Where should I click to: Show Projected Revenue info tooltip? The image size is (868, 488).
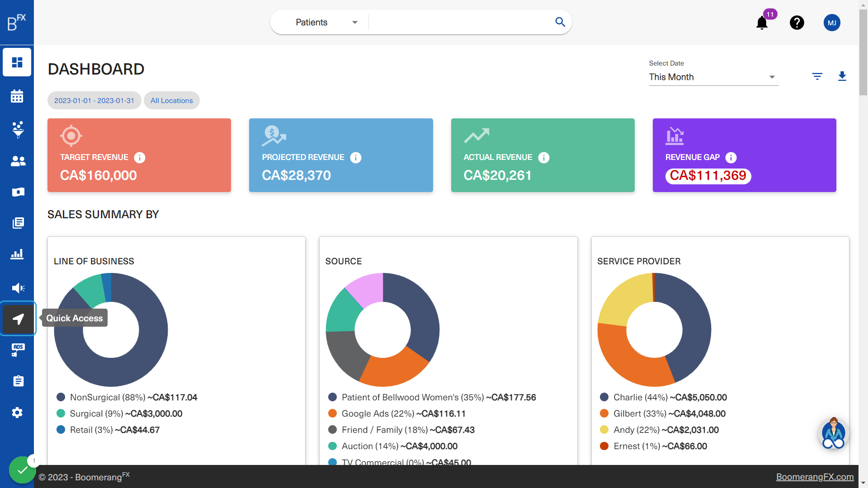[x=356, y=158]
